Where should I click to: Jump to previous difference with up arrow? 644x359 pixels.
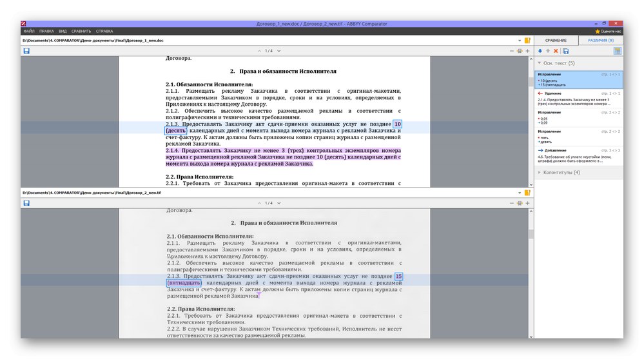(x=548, y=51)
